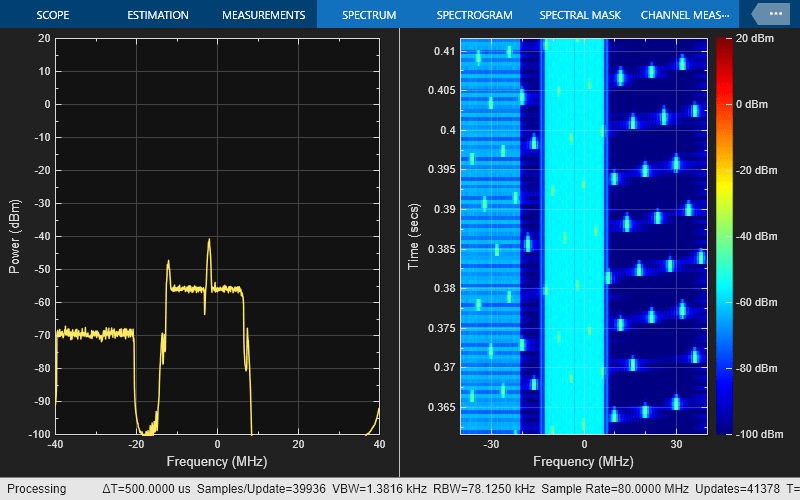Open the SPECTRAL MASK tab
The image size is (800, 500).
580,15
